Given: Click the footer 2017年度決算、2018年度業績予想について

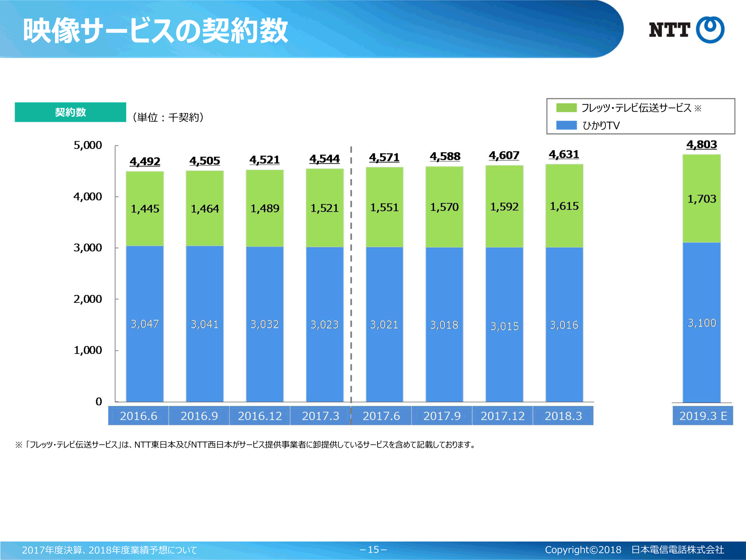Looking at the screenshot, I should [109, 550].
